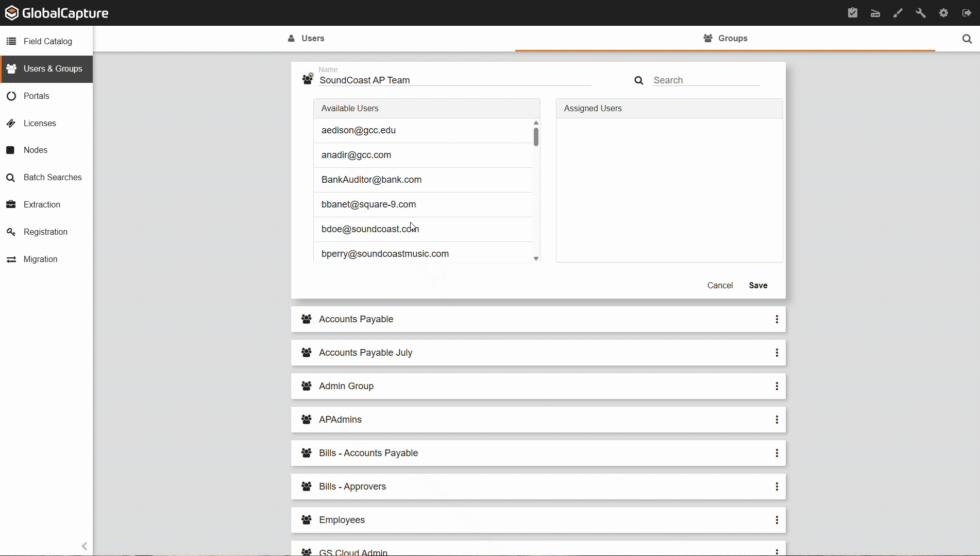Collapse the sidebar with the chevron arrow
The image size is (980, 556).
coord(85,546)
